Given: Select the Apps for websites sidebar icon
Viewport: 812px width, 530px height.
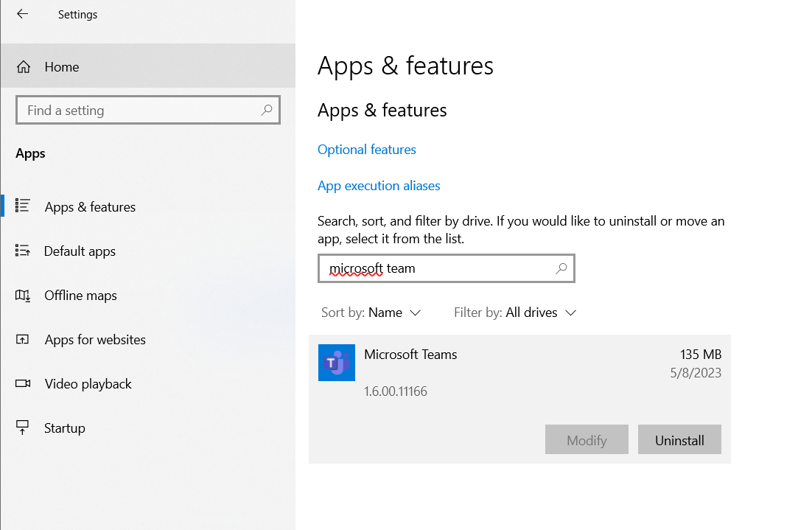Looking at the screenshot, I should (22, 339).
